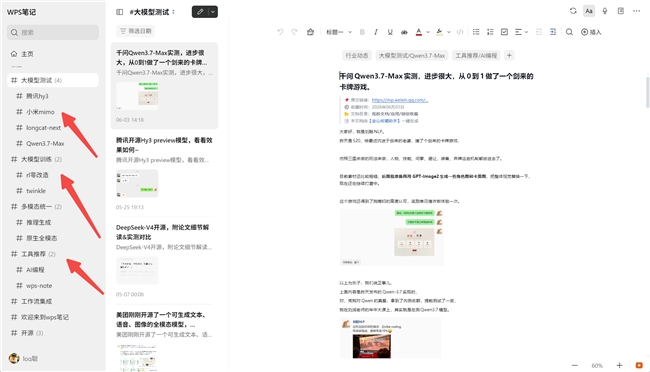Toggle inline code formatting

pyautogui.click(x=460, y=32)
